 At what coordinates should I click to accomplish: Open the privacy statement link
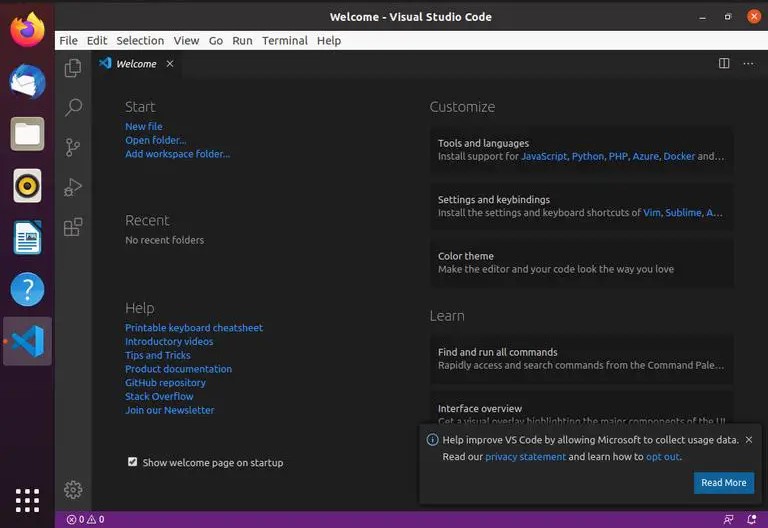(x=525, y=456)
